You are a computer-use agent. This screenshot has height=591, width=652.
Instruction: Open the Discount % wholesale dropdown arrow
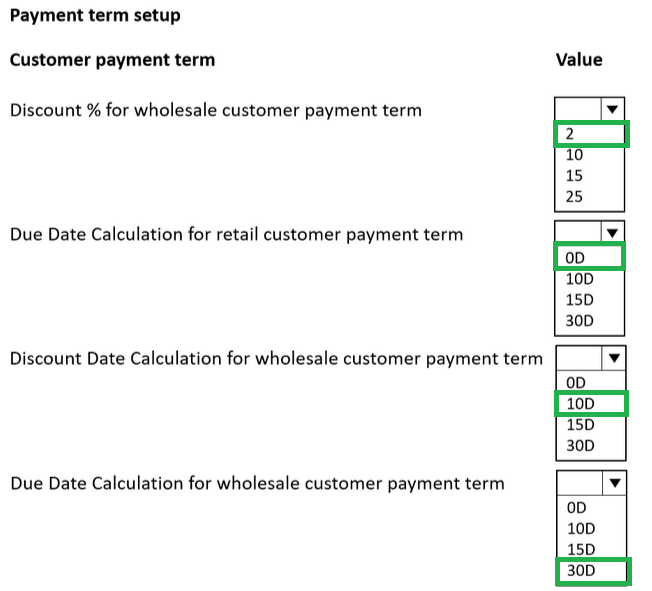(x=612, y=109)
